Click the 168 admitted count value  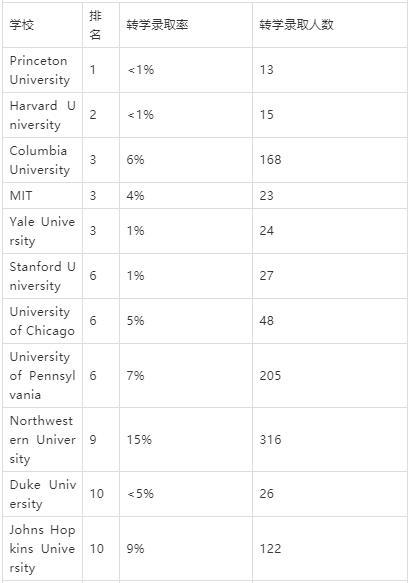click(270, 160)
